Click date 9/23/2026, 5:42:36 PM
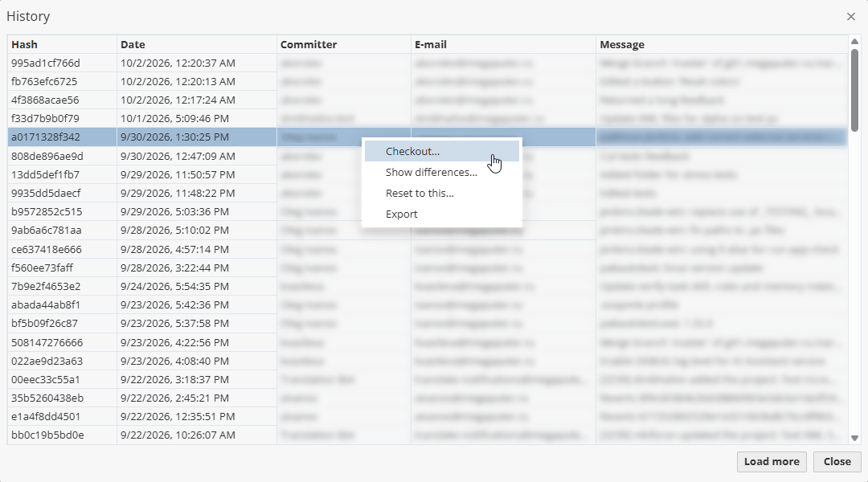Screen dimensions: 868x482 tap(174, 305)
